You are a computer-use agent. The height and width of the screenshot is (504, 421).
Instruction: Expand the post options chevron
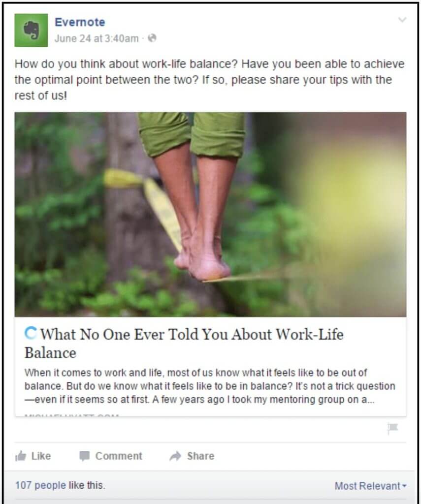(x=402, y=20)
